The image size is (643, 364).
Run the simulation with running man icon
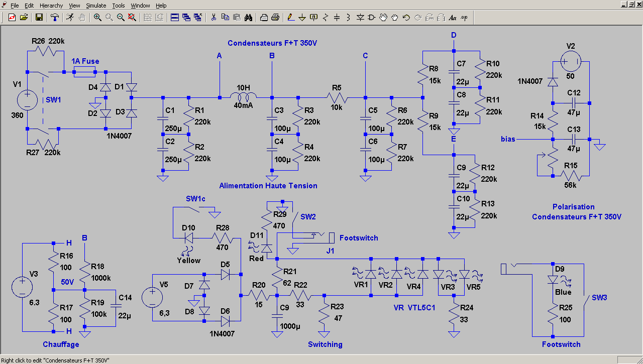click(x=70, y=17)
